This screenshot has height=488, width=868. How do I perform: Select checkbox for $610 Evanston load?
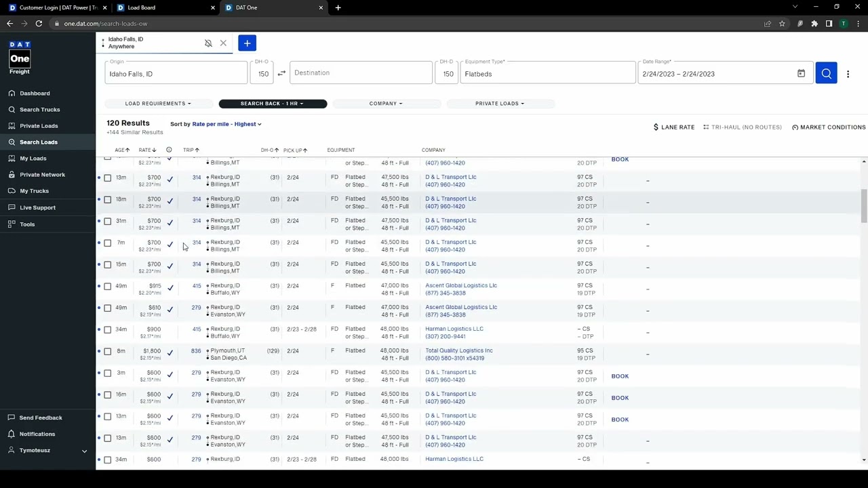click(107, 308)
